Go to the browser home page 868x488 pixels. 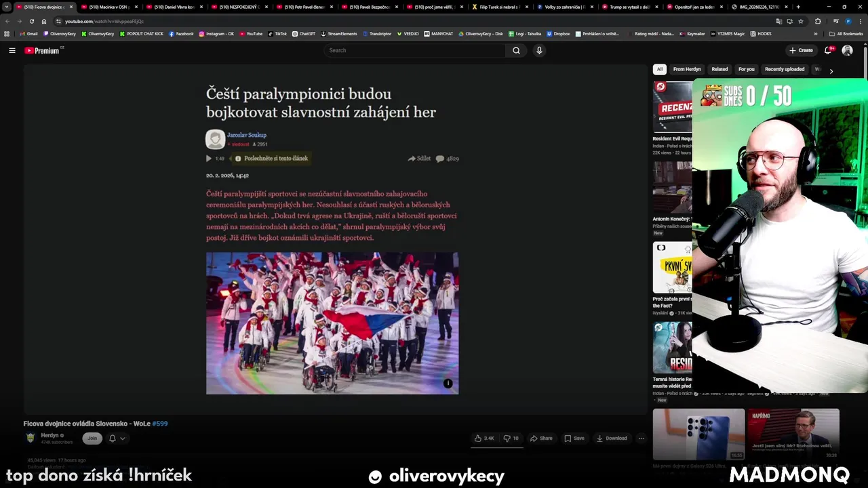(x=44, y=21)
